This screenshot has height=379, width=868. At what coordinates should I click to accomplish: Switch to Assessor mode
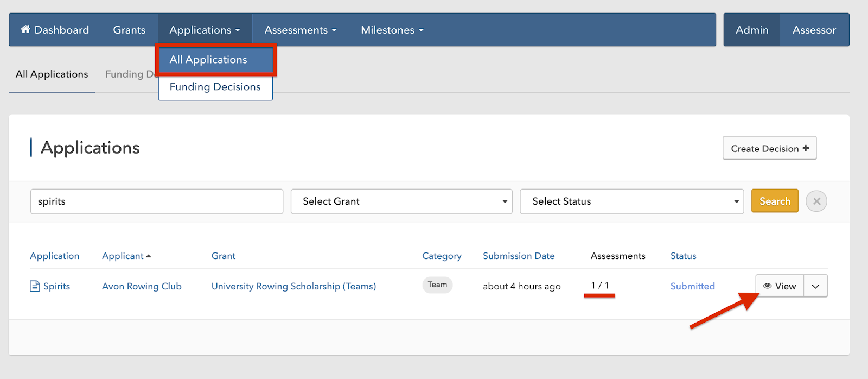pyautogui.click(x=814, y=30)
